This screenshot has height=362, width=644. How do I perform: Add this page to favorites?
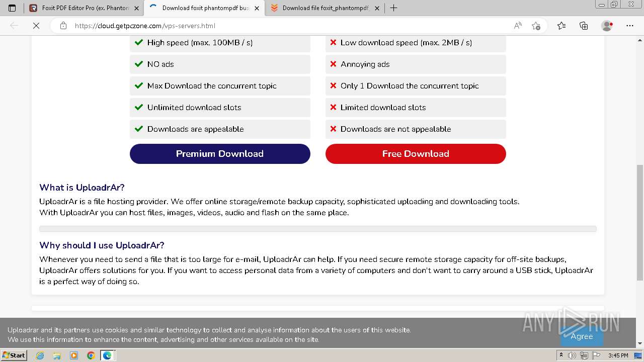pyautogui.click(x=536, y=26)
